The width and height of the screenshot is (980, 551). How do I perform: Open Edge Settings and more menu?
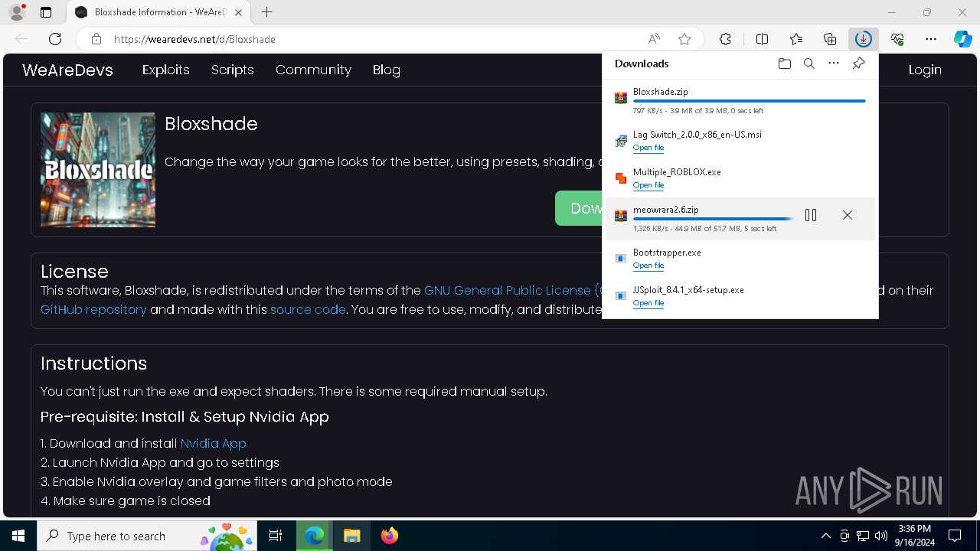(x=931, y=39)
